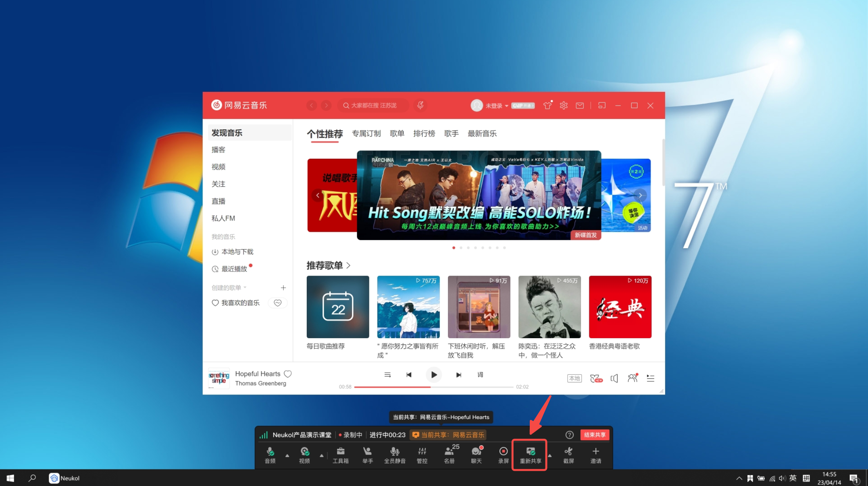Image resolution: width=868 pixels, height=486 pixels.
Task: Click the listen together people icon
Action: 633,378
